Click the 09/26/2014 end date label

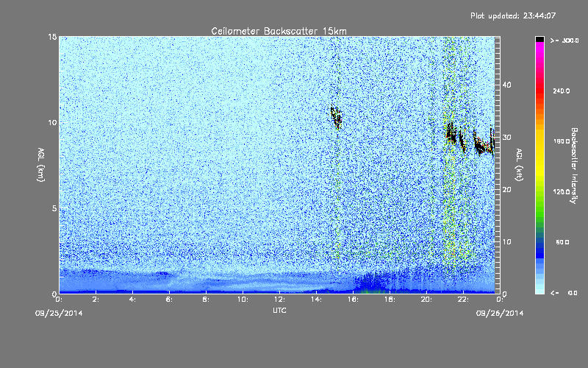(500, 314)
